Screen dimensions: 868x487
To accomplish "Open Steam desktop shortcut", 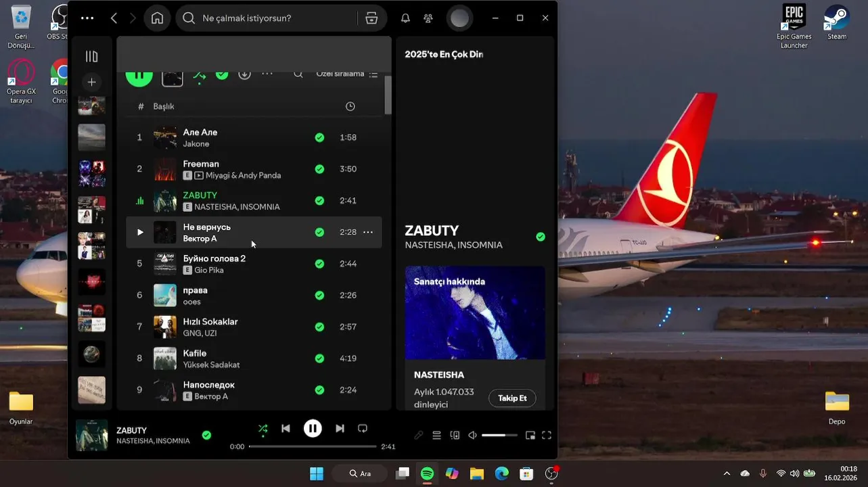I will (x=837, y=22).
